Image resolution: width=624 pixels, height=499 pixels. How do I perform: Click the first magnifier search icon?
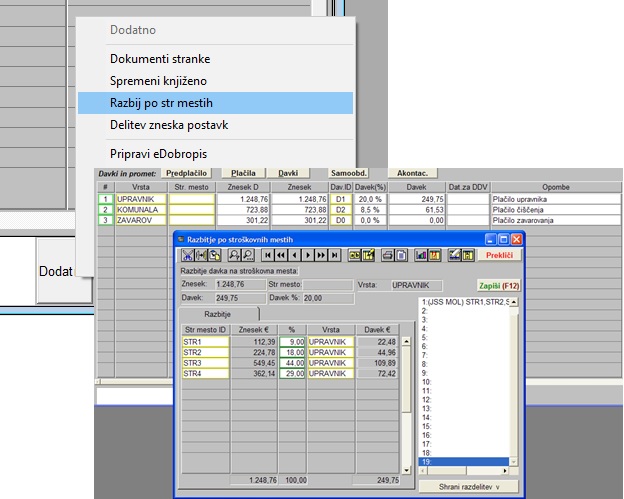tap(234, 255)
